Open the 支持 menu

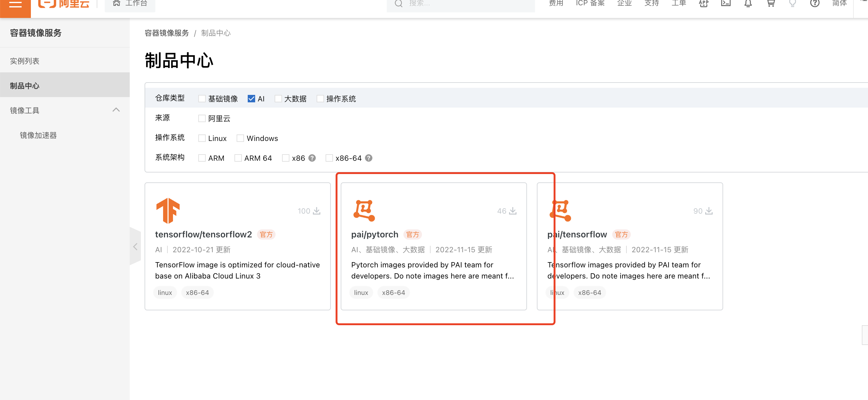click(652, 3)
